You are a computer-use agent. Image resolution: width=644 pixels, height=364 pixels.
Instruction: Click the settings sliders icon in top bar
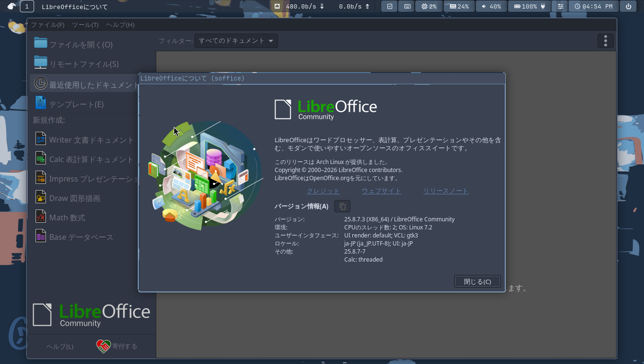tap(561, 7)
